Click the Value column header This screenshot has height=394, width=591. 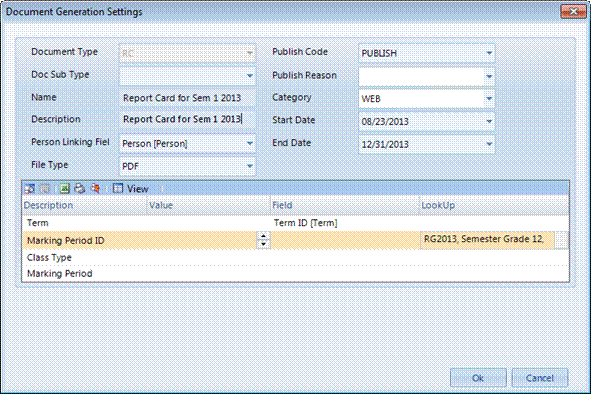point(209,205)
